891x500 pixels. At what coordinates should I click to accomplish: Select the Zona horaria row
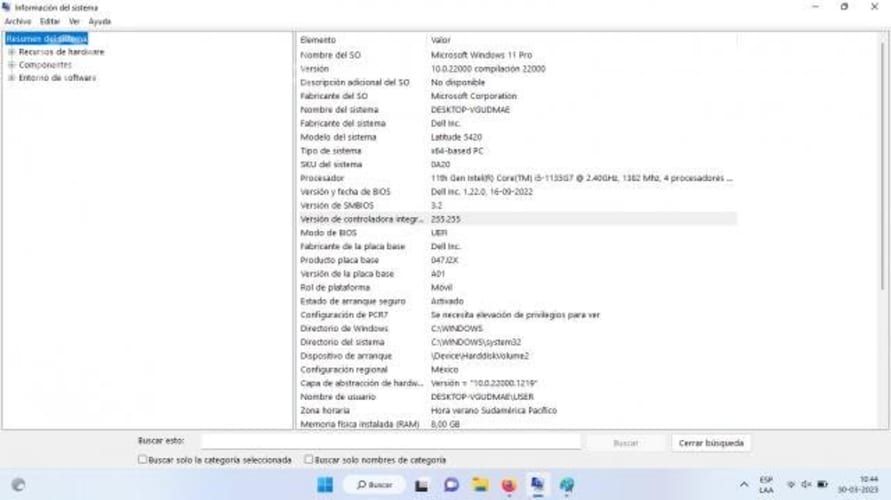coord(517,410)
